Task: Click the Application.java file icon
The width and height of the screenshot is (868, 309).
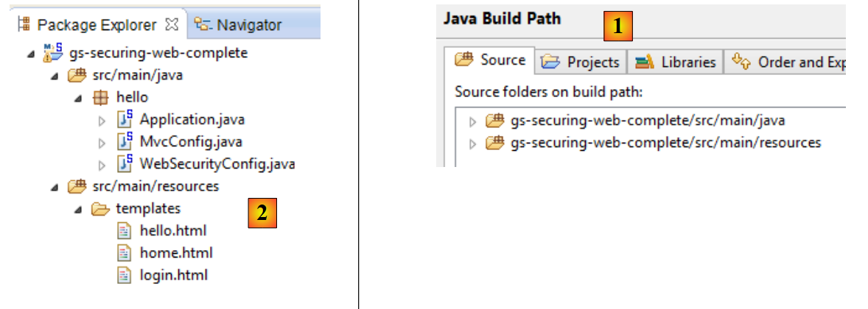Action: tap(125, 120)
